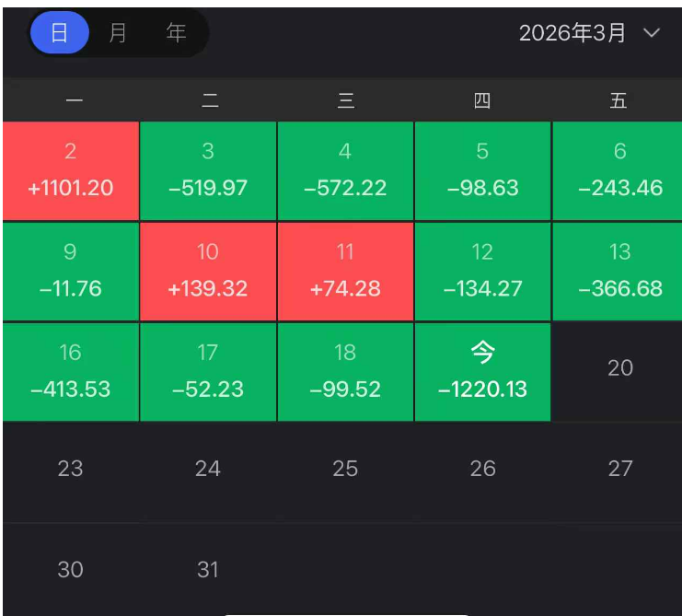
Task: Tap March 11 red cell +74.28
Action: coord(345,272)
